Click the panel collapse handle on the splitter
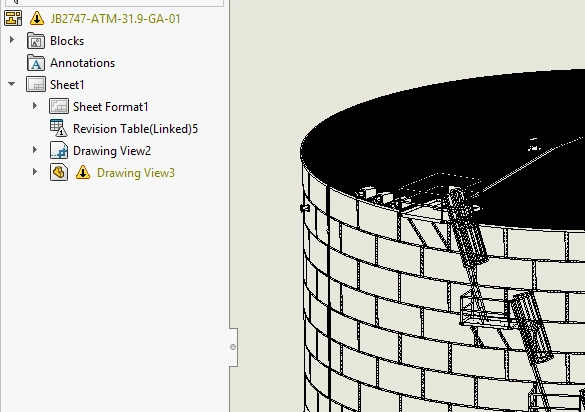The height and width of the screenshot is (412, 585). point(233,347)
